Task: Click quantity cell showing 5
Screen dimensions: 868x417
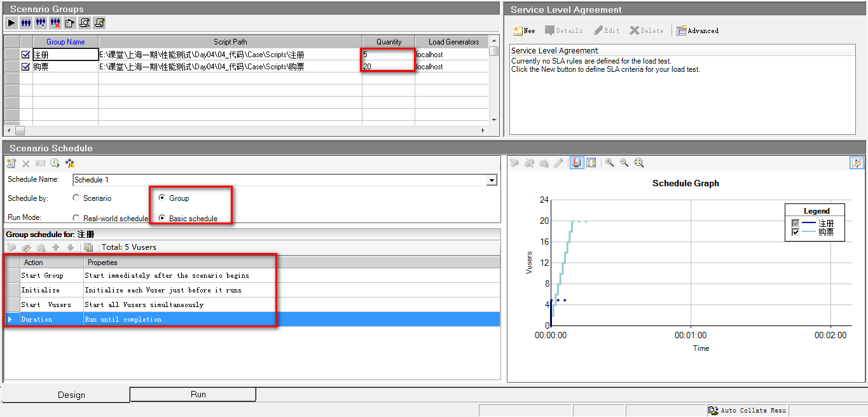Action: 389,55
